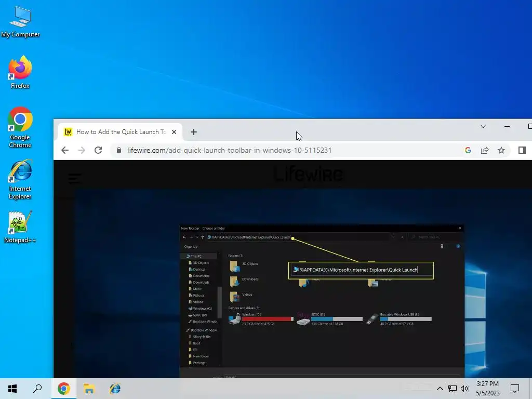
Task: Open Internet Explorer from taskbar
Action: coord(115,389)
